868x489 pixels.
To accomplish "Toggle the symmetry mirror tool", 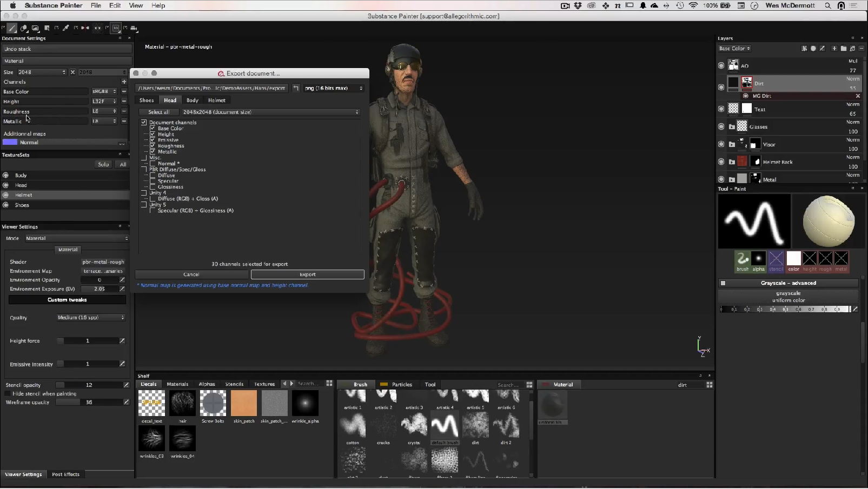I will tap(85, 28).
